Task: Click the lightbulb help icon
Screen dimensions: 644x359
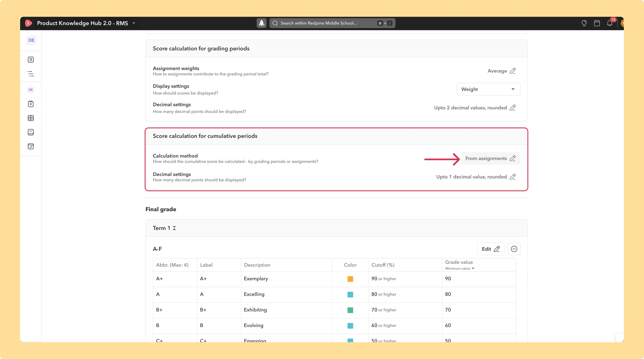Action: point(584,23)
